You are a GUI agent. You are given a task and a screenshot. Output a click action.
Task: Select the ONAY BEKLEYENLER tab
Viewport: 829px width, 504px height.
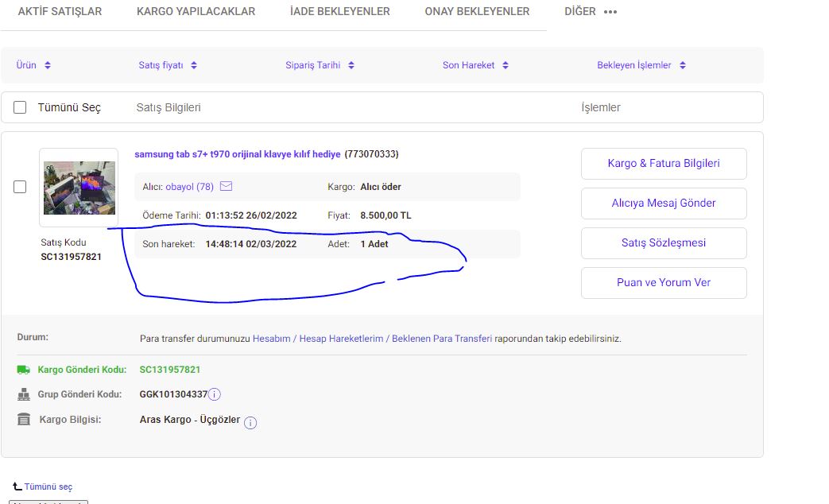click(x=477, y=12)
